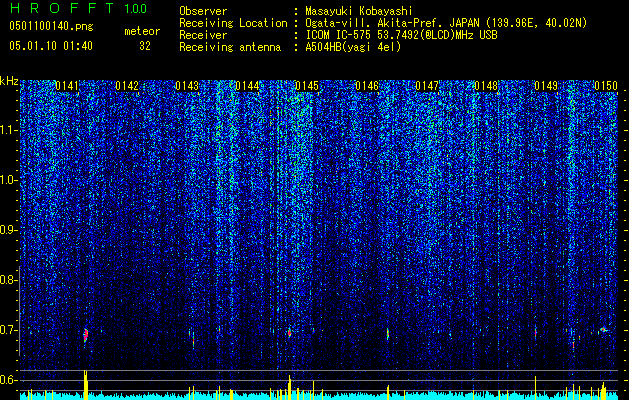
Task: Select the version number 1.00
Action: [135, 9]
